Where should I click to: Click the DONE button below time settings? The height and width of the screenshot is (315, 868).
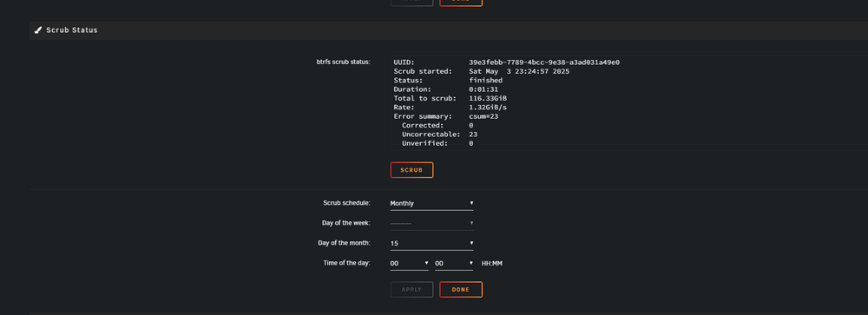[x=461, y=290]
